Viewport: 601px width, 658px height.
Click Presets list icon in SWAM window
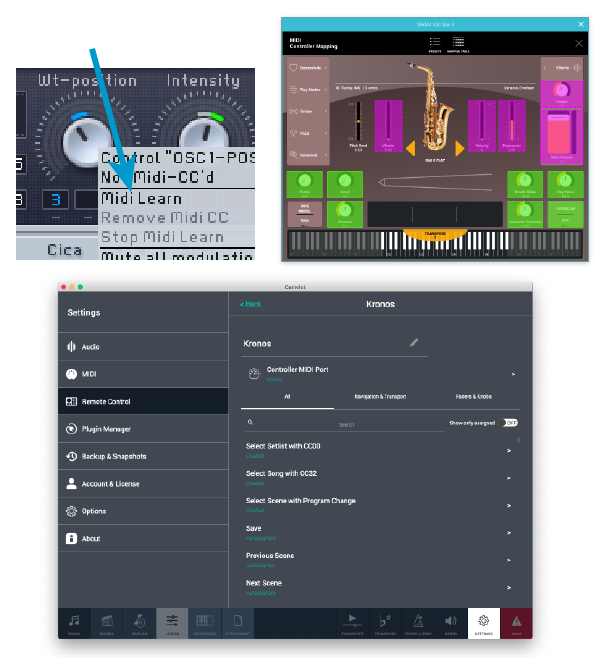(x=435, y=44)
